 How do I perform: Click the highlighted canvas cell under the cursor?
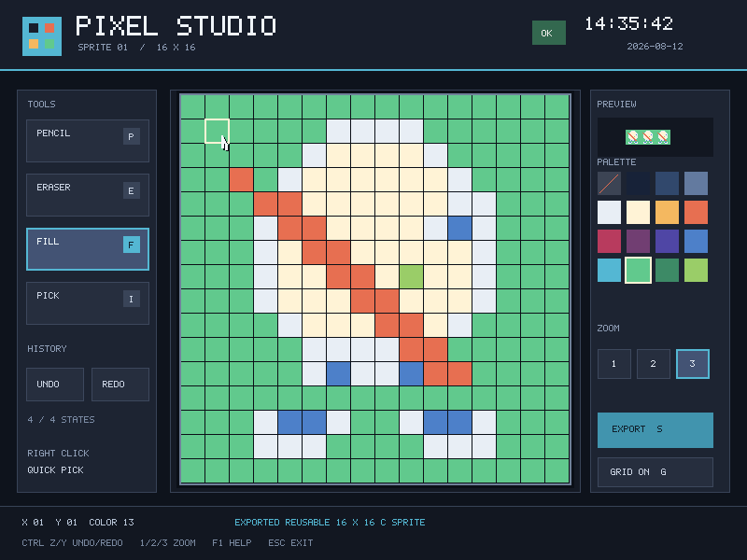(217, 131)
